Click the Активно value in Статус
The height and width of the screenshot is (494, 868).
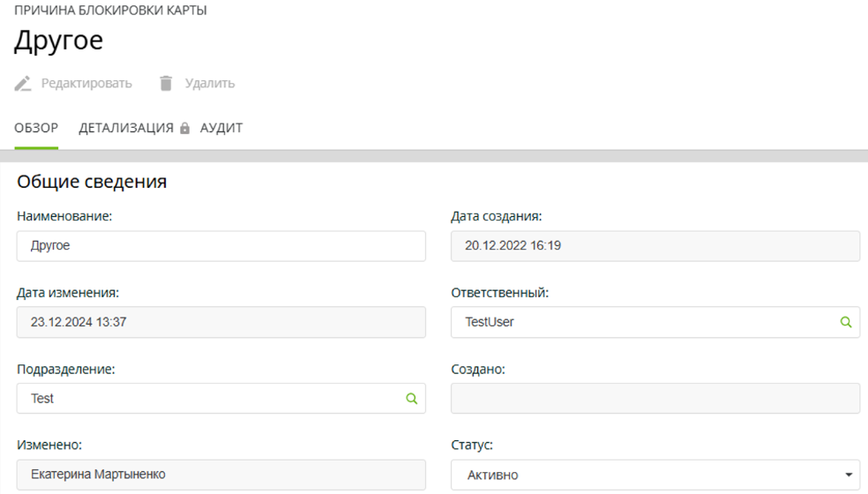[x=492, y=475]
